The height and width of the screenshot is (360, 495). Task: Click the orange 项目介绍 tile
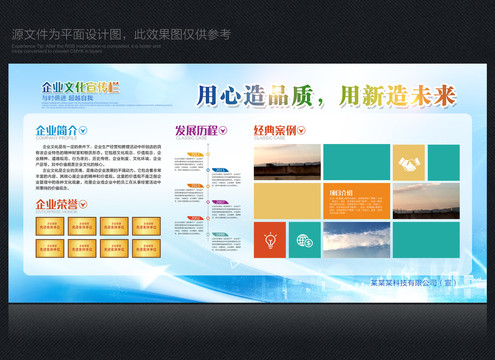357,201
